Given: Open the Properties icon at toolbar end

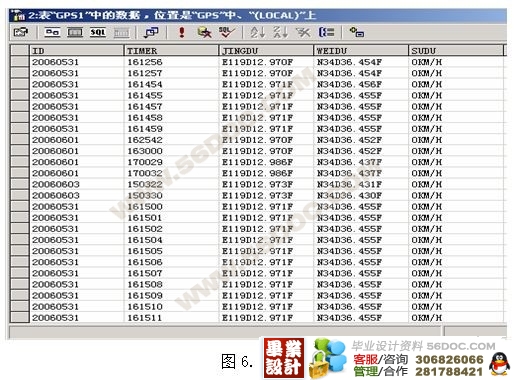Looking at the screenshot, I should click(x=357, y=32).
